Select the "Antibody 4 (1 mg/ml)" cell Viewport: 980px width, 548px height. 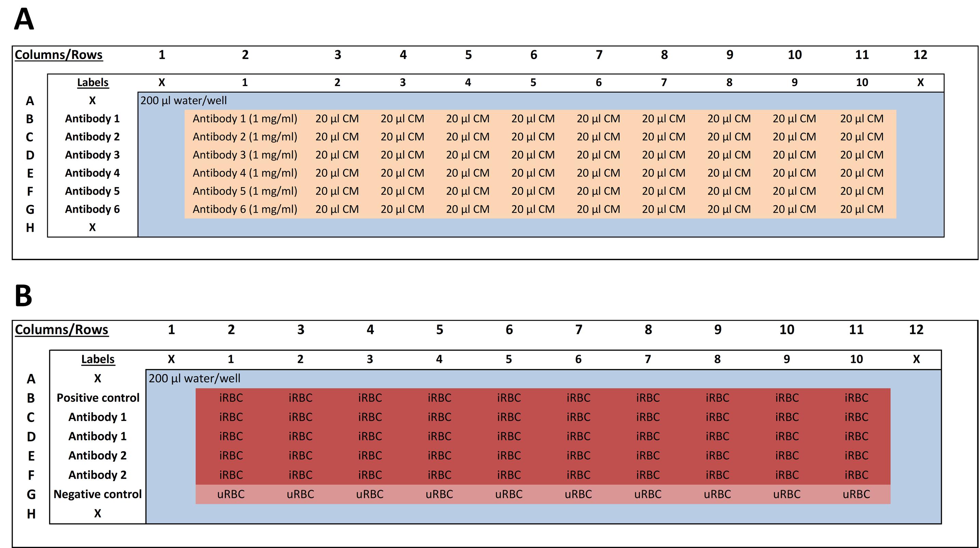[245, 173]
